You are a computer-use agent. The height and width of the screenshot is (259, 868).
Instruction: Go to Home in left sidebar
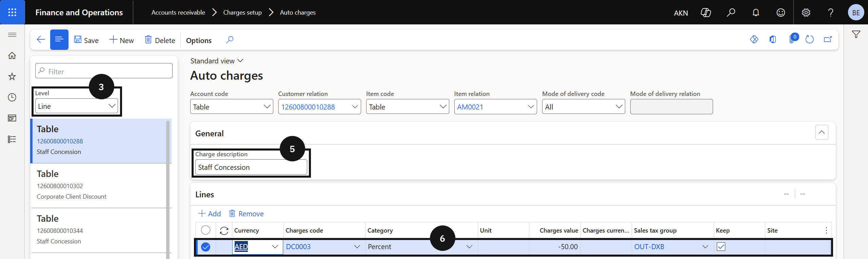(12, 56)
